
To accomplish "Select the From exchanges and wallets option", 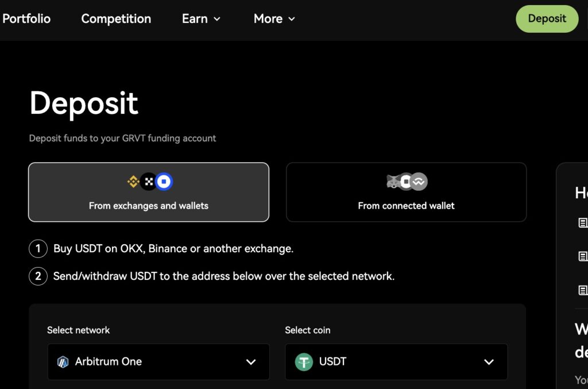I will pos(149,192).
